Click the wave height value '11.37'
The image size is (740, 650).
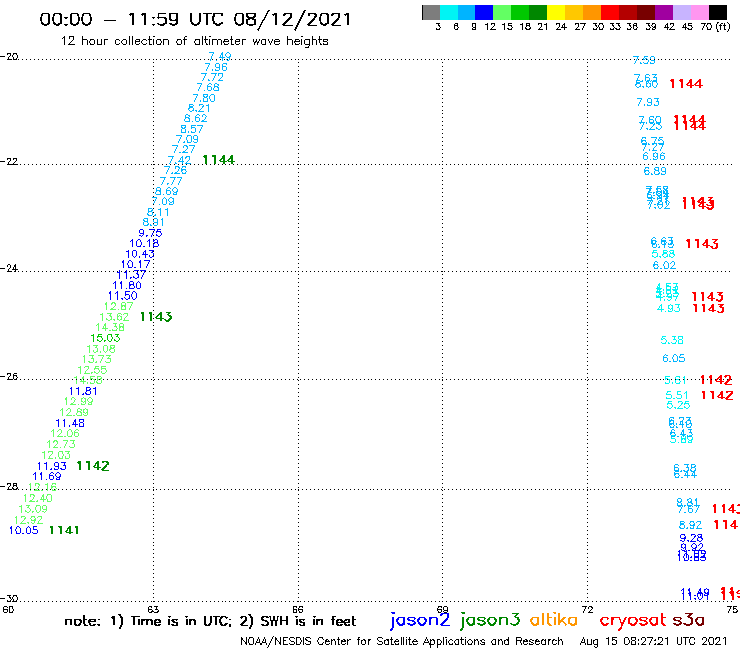pos(132,275)
